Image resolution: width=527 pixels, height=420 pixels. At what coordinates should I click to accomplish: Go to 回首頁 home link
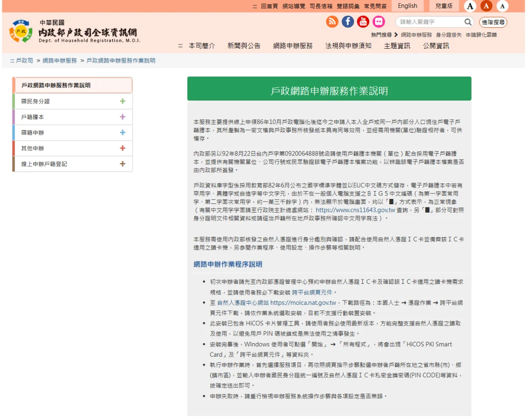point(269,6)
